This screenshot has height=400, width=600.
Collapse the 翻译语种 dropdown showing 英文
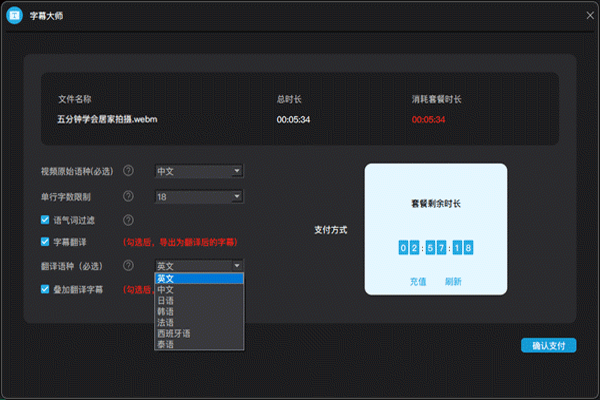tap(199, 265)
